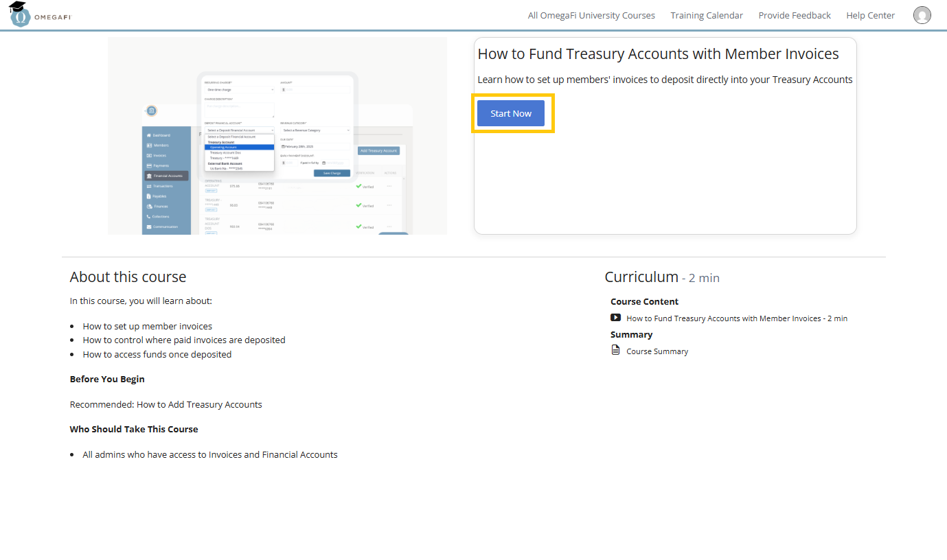Viewport: 947px width, 560px height.
Task: Open the profile avatar icon
Action: (922, 14)
